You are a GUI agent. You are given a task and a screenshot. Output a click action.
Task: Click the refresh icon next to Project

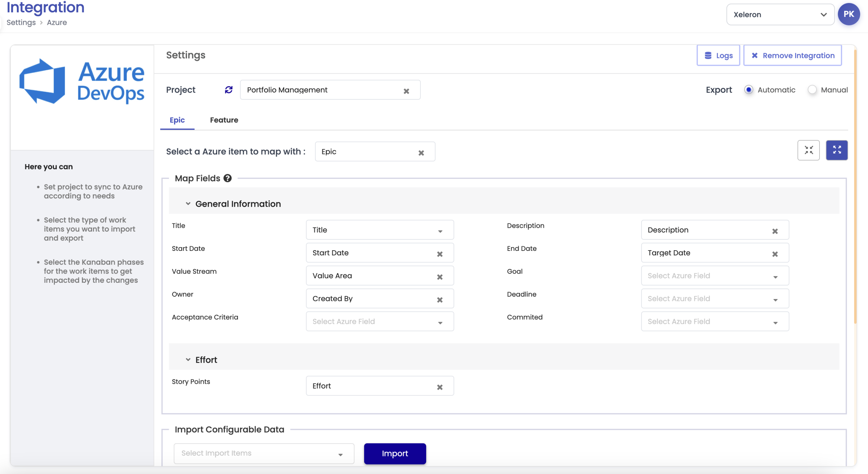click(229, 90)
